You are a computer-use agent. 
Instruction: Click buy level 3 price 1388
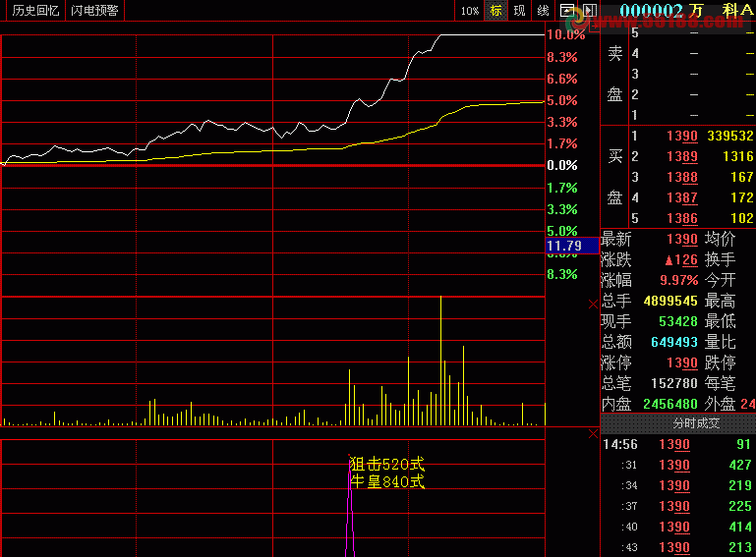[681, 177]
